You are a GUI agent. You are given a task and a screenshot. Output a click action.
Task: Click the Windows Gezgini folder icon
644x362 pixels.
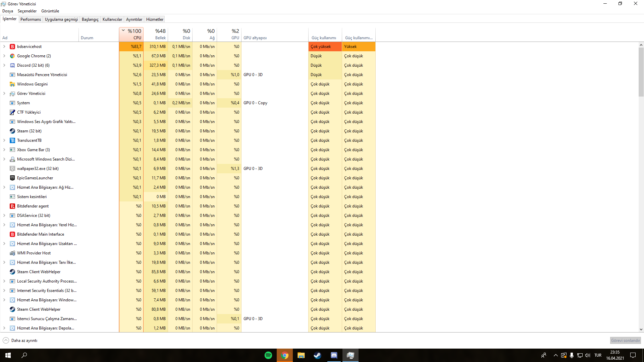(12, 84)
